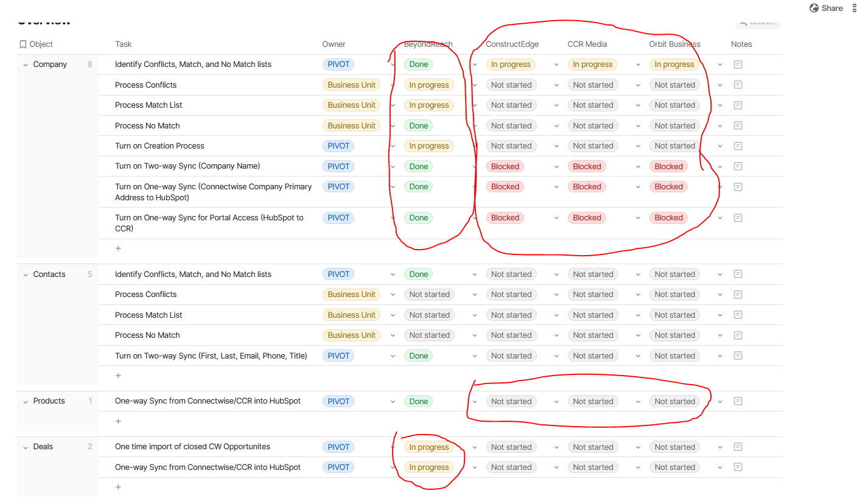
Task: Open notes for Connectwise Company Primary Address sync row
Action: click(738, 187)
